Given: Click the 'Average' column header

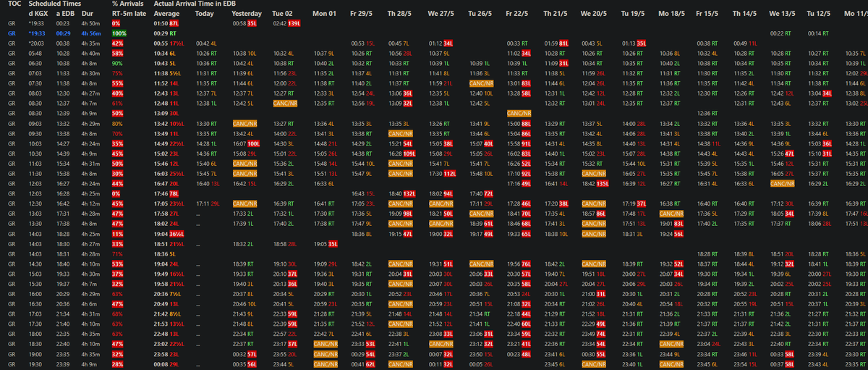Looking at the screenshot, I should click(x=167, y=14).
